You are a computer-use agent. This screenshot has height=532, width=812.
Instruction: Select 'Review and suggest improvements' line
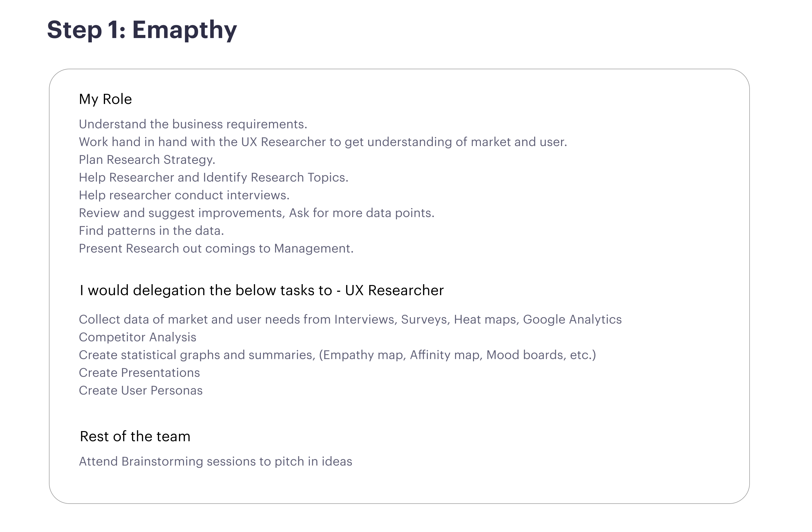(x=257, y=213)
